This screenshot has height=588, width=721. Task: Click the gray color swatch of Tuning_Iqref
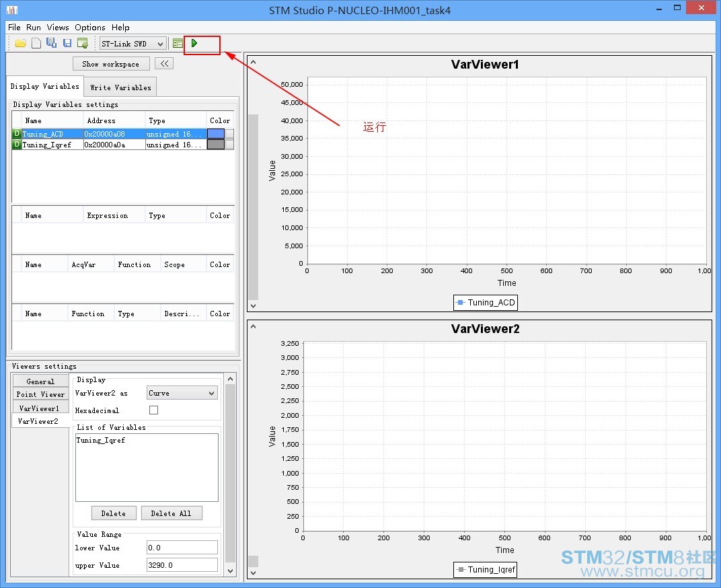(x=216, y=145)
